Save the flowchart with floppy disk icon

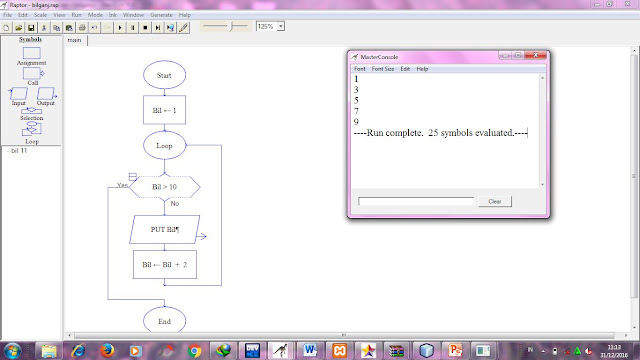click(x=31, y=28)
